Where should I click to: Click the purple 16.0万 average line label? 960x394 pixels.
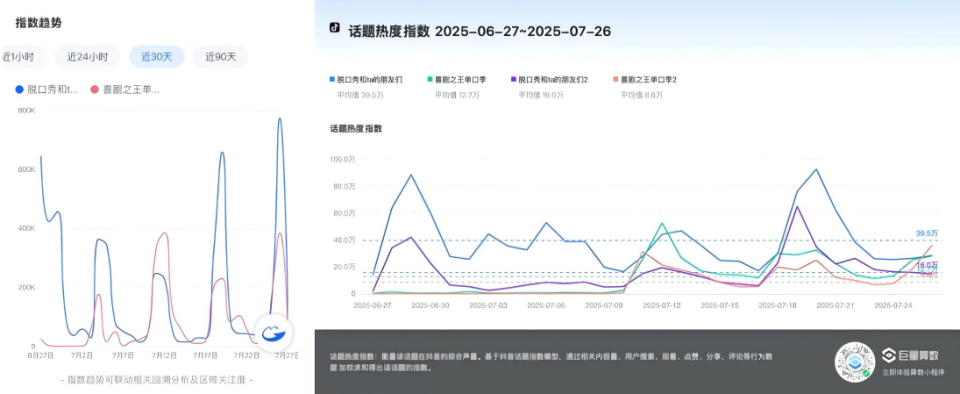928,265
